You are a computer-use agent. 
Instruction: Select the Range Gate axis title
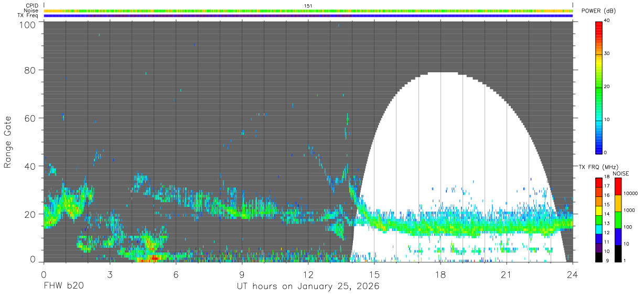tap(8, 142)
